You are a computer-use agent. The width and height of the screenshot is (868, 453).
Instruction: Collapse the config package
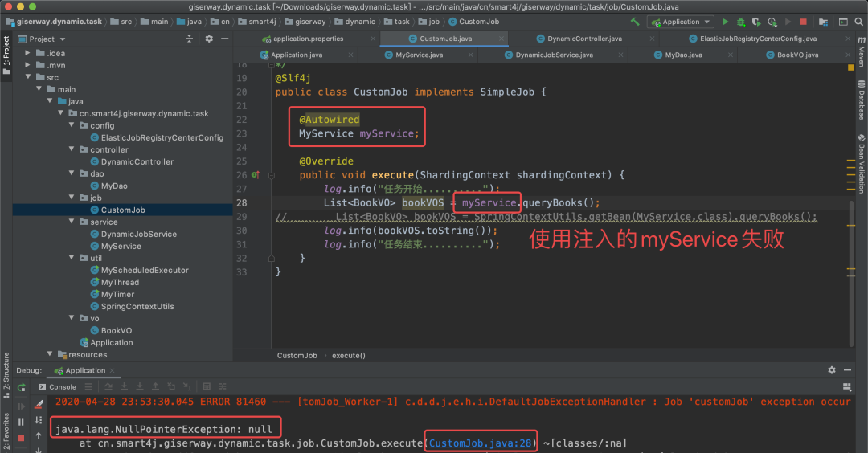[72, 125]
